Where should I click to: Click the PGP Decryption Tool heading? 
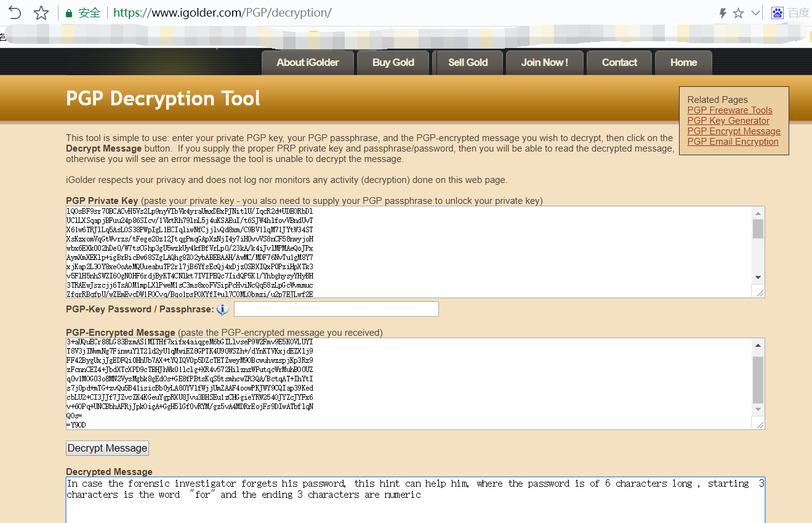pos(163,99)
